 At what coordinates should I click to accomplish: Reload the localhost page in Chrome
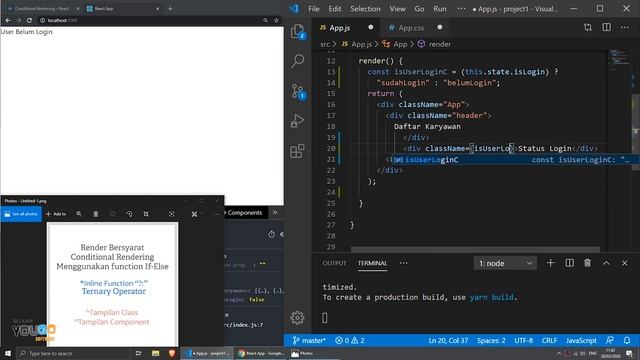(x=29, y=20)
